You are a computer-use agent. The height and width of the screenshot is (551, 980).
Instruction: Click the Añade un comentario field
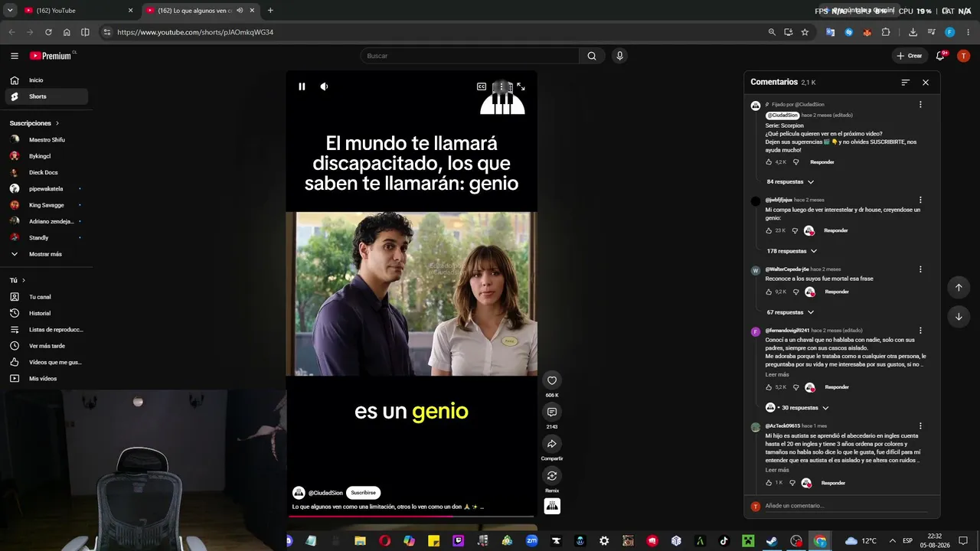coord(848,506)
